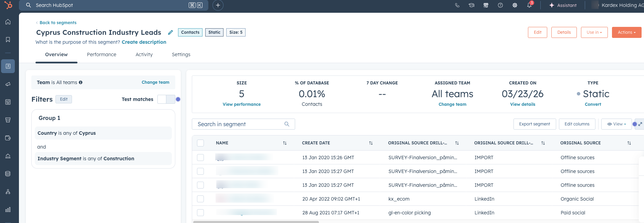Click the expand table fullscreen icon
Image resolution: width=644 pixels, height=223 pixels.
640,124
